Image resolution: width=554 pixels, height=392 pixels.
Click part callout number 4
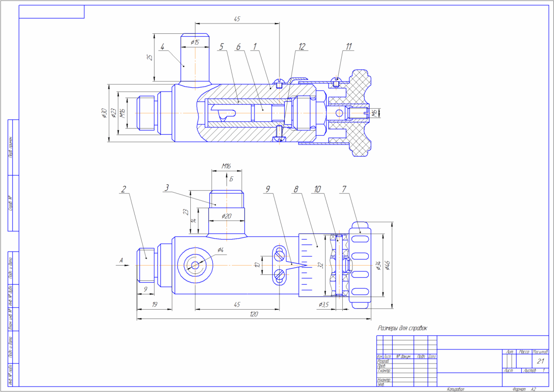coord(162,47)
